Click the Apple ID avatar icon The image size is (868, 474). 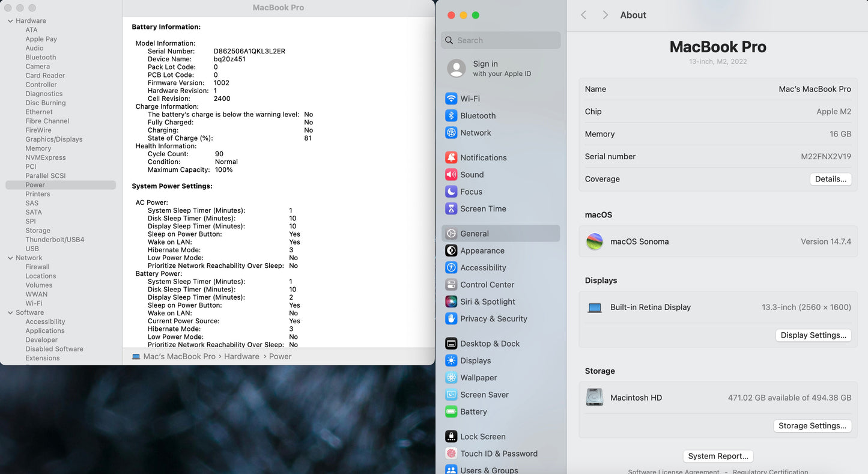[457, 68]
